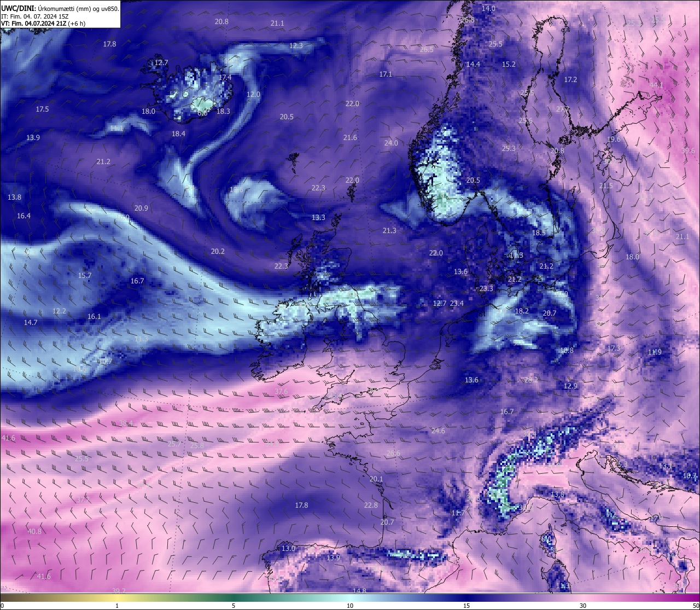
Task: Click the 40.8 value on the map
Action: coord(34,532)
